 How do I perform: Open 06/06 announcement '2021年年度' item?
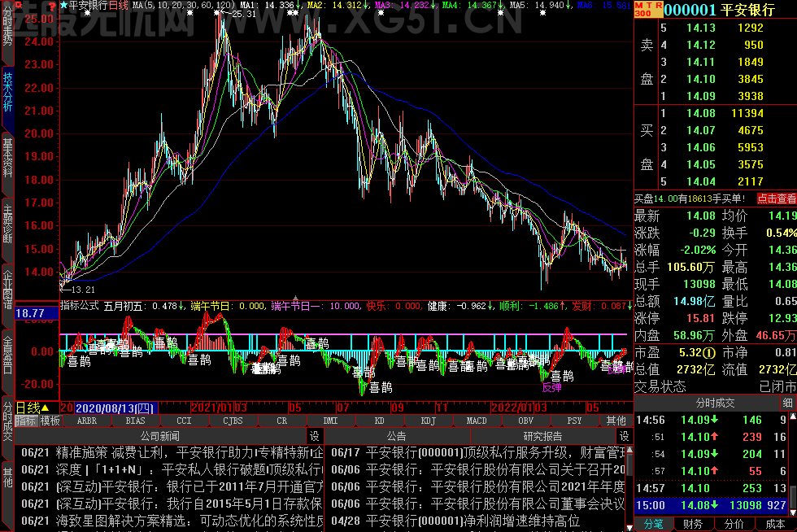tap(478, 486)
